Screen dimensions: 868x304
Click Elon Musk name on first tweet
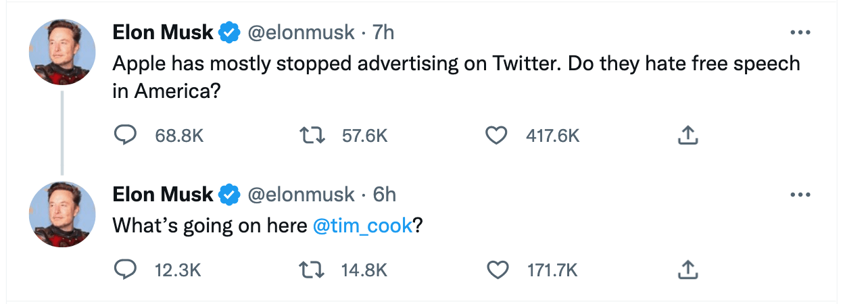tap(163, 32)
